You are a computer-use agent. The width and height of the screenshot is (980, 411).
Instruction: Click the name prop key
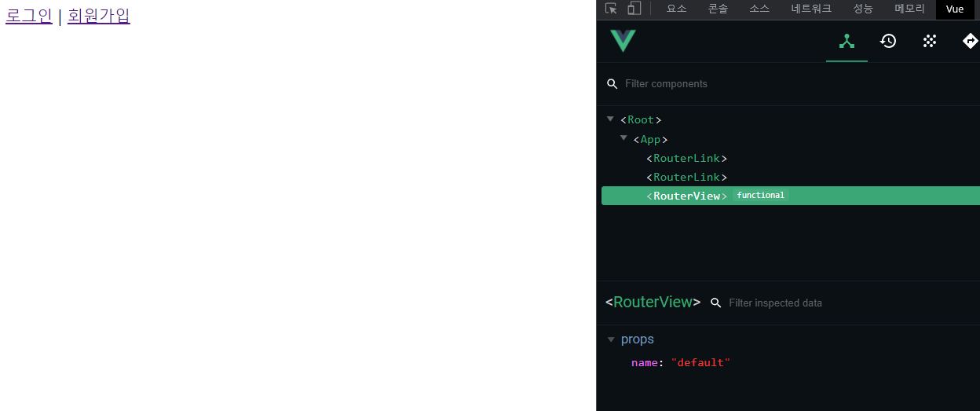(644, 362)
